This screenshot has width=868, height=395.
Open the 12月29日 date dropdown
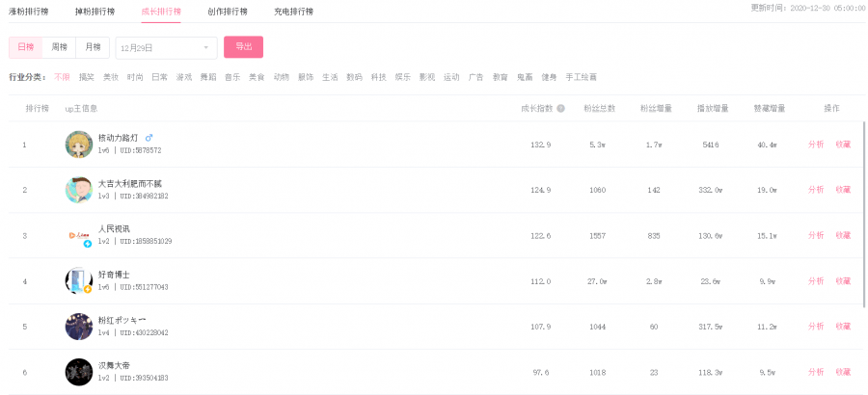point(166,47)
